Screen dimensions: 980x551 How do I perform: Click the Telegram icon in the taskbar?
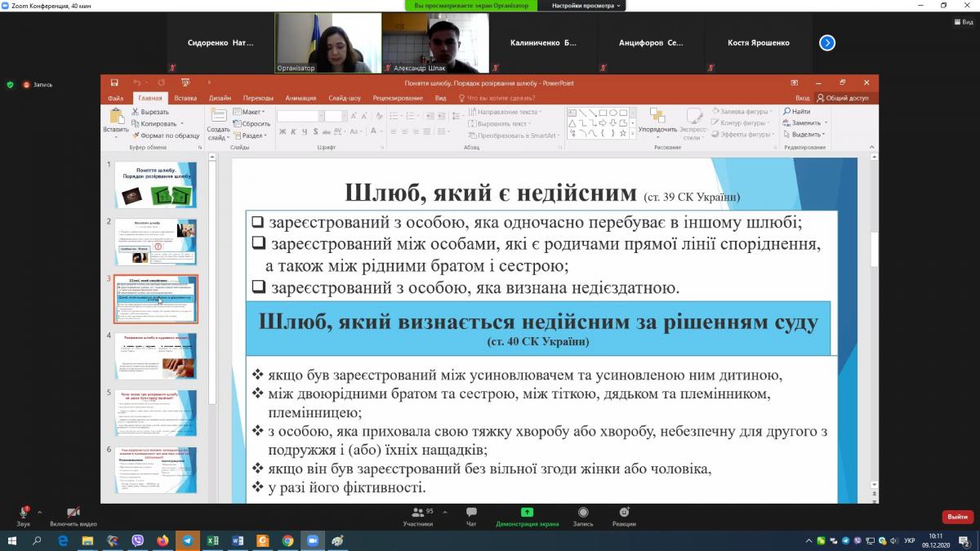[x=187, y=540]
